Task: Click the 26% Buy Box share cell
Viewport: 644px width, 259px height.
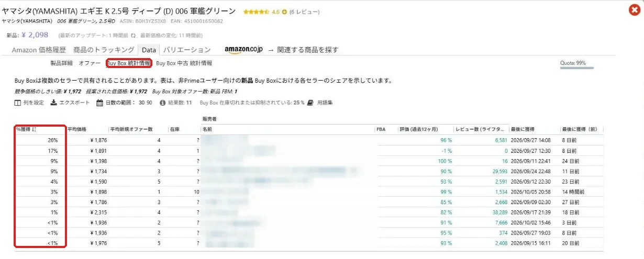Action: pos(53,140)
